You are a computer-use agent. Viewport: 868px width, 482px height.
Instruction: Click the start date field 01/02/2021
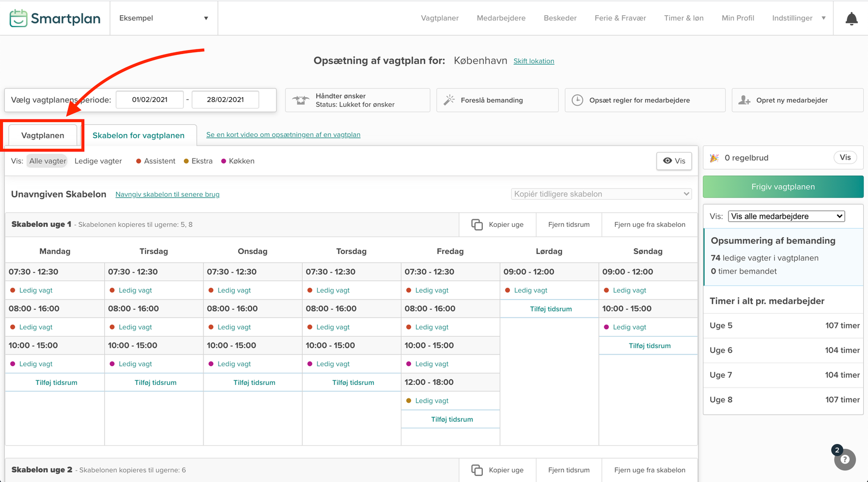[x=150, y=100]
